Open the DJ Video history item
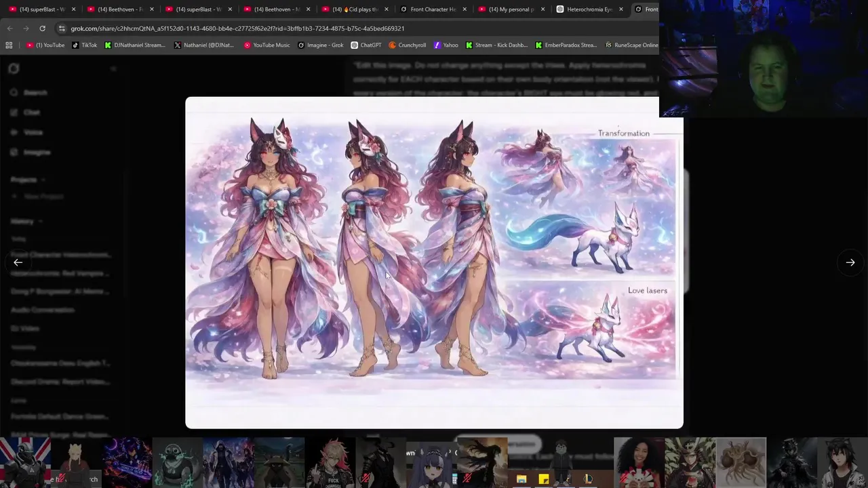The height and width of the screenshot is (488, 868). (x=25, y=329)
